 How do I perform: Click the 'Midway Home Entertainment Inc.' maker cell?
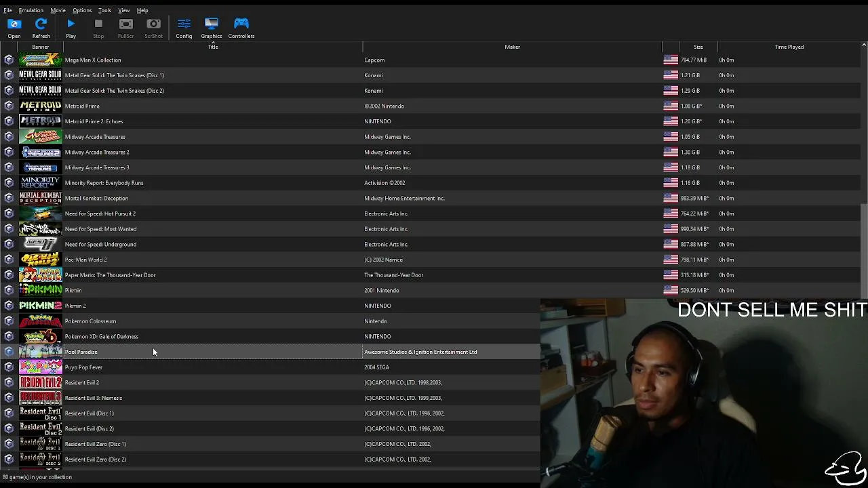point(404,198)
